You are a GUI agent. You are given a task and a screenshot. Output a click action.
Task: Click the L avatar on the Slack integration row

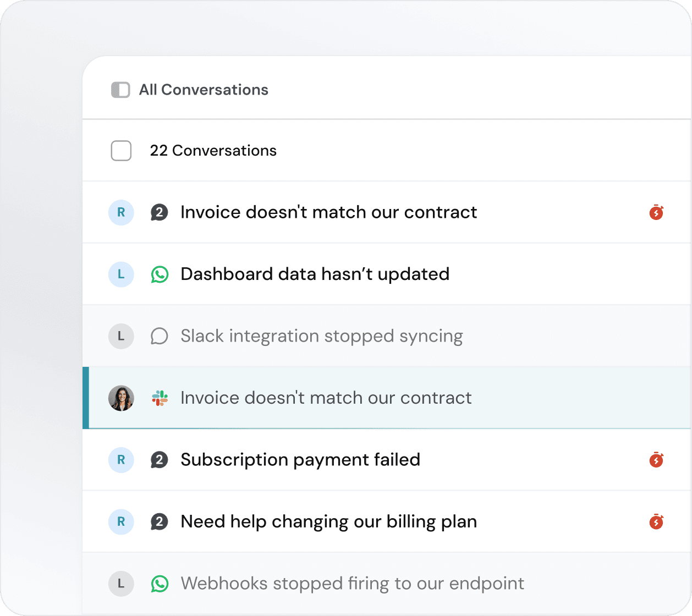click(121, 336)
